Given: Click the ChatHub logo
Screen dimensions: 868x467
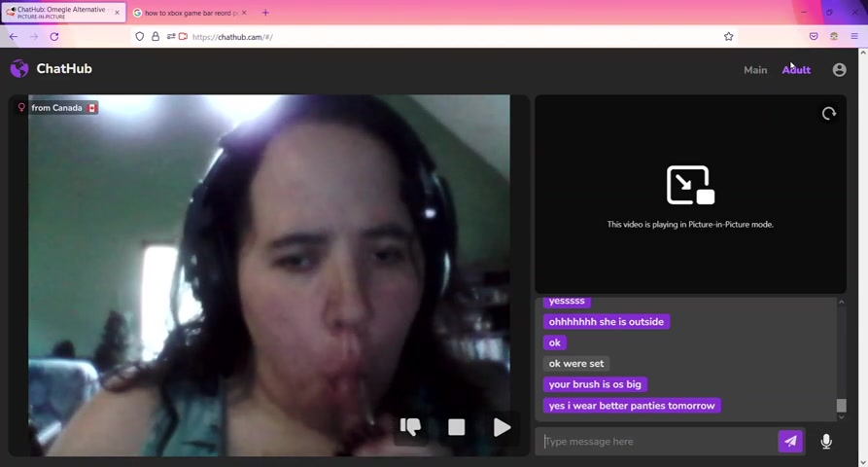Looking at the screenshot, I should [x=52, y=69].
